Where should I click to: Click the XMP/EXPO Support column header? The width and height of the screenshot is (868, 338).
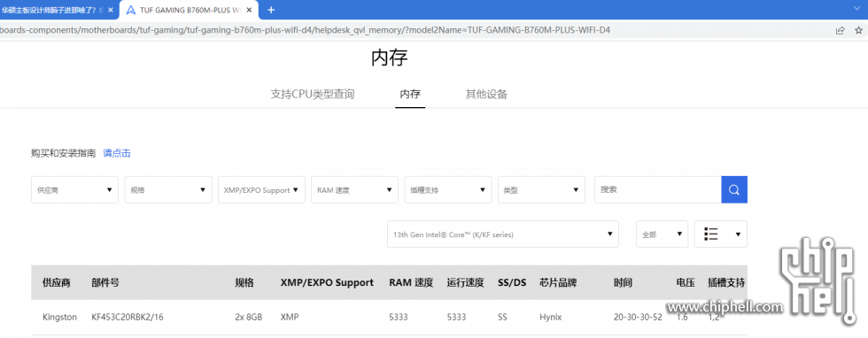[x=327, y=282]
